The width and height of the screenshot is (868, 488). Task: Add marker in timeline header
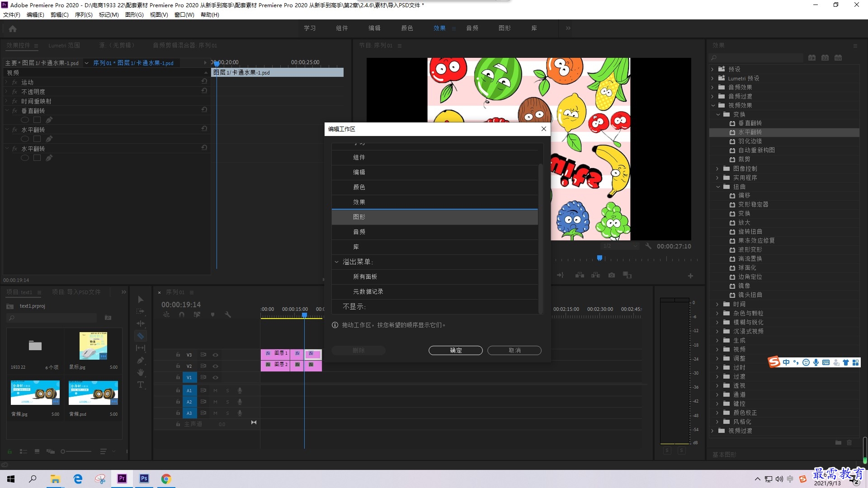click(x=212, y=314)
